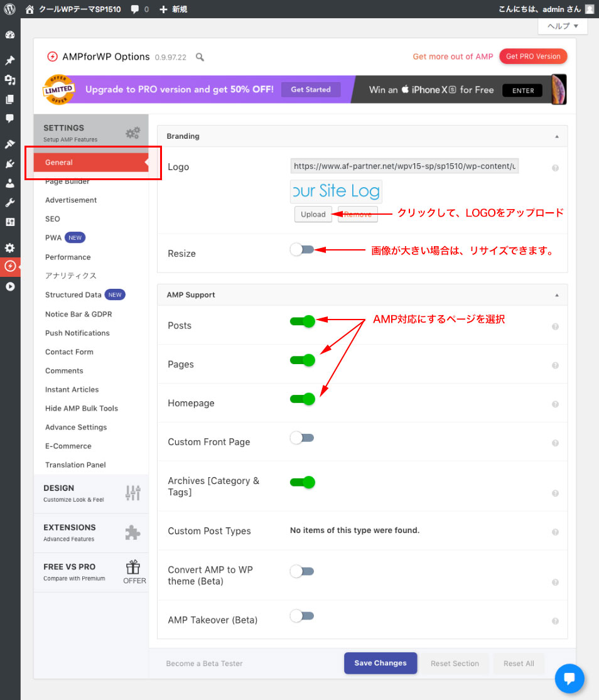Image resolution: width=599 pixels, height=700 pixels.
Task: Collapse the Branding section
Action: click(x=556, y=137)
